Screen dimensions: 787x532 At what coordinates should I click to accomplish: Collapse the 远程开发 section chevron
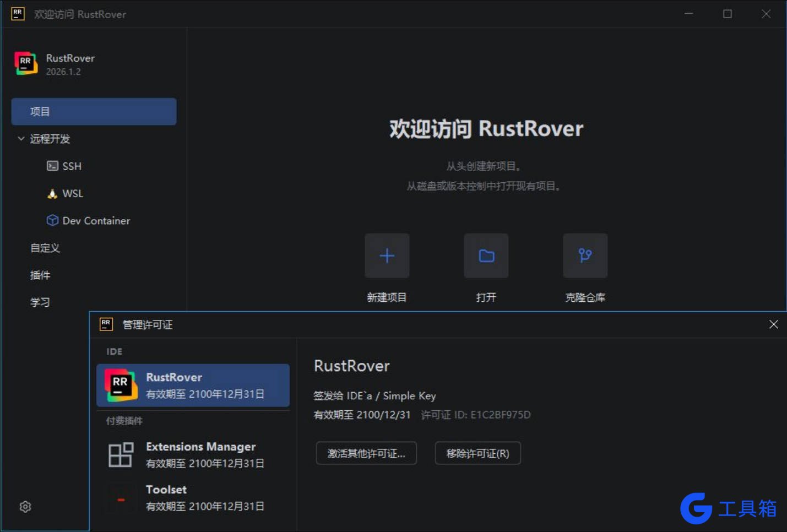tap(21, 139)
